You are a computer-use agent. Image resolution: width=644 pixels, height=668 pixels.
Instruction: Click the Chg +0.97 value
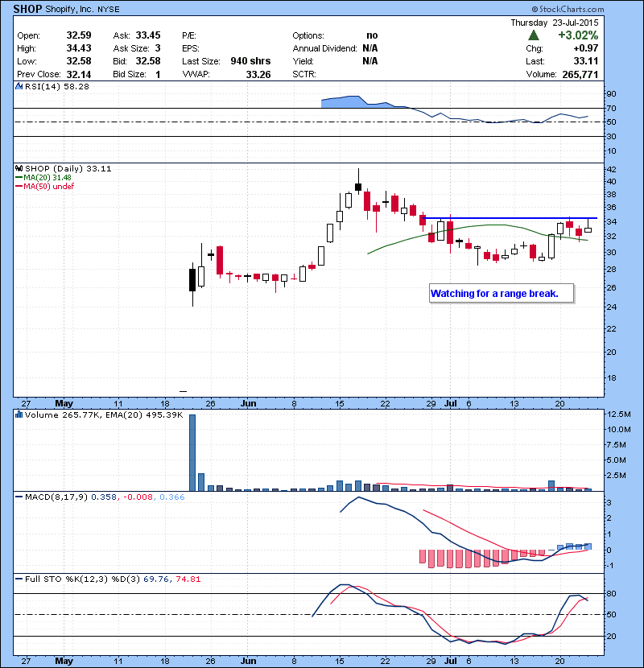(x=586, y=48)
